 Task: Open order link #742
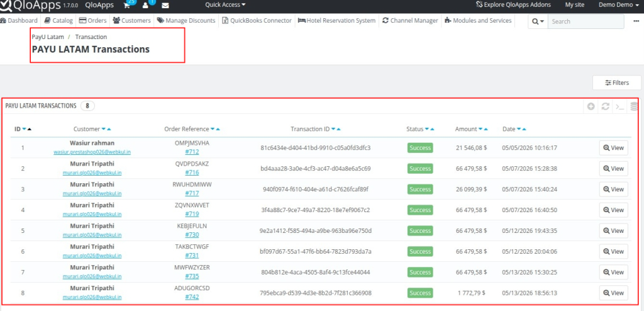tap(192, 297)
